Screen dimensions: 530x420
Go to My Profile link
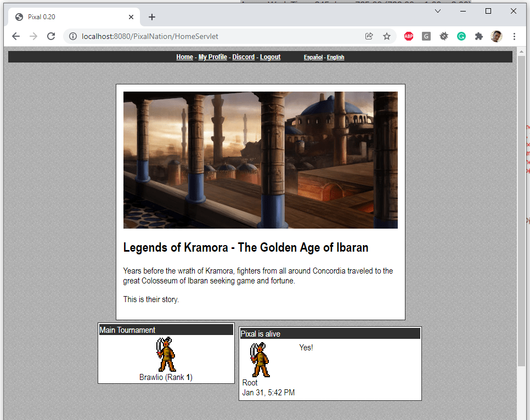212,57
